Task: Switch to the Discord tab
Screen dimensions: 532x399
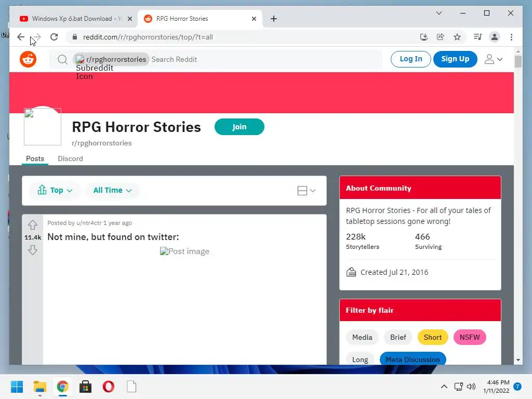Action: click(x=70, y=159)
